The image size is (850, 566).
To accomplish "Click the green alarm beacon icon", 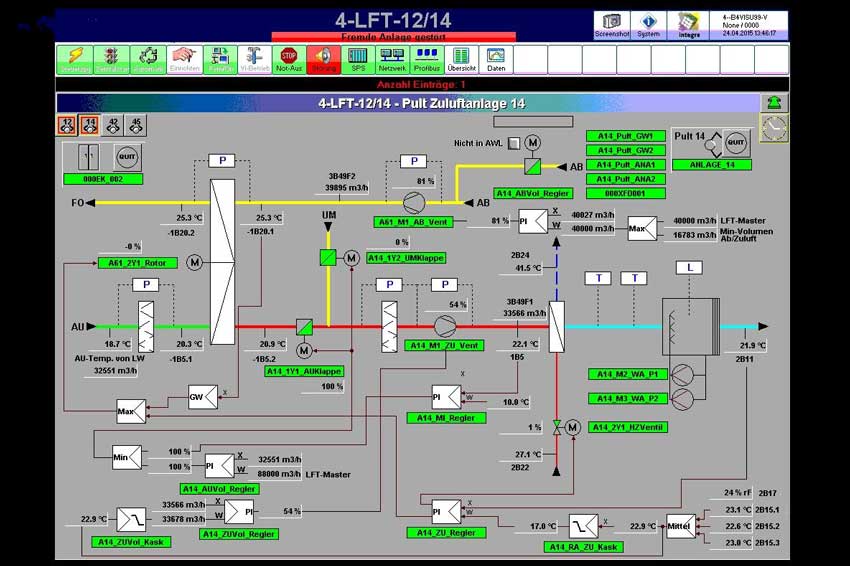I will [774, 102].
